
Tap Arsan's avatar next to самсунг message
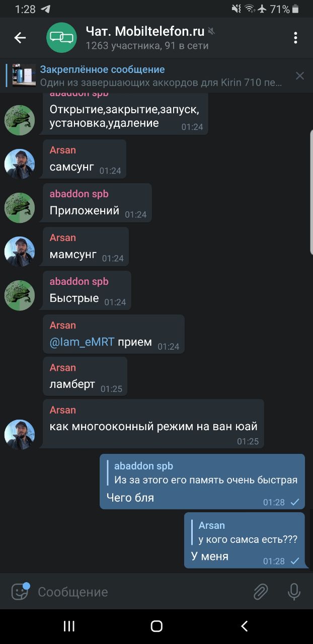click(20, 164)
